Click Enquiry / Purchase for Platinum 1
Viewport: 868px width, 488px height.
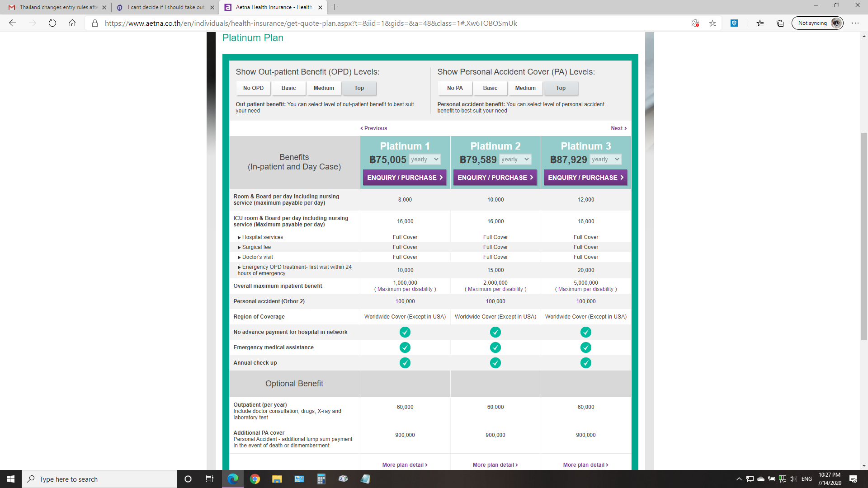click(x=405, y=178)
